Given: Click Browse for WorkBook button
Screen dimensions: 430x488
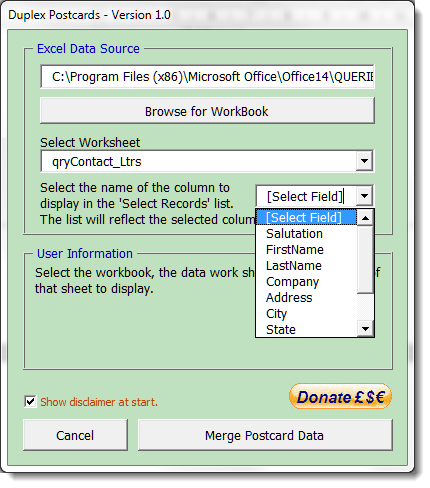Looking at the screenshot, I should click(x=207, y=111).
